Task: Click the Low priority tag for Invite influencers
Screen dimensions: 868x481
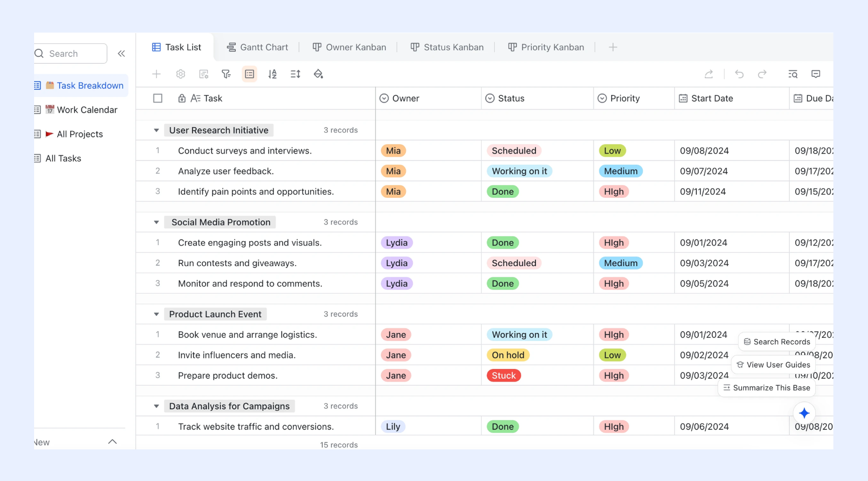Action: pyautogui.click(x=612, y=355)
